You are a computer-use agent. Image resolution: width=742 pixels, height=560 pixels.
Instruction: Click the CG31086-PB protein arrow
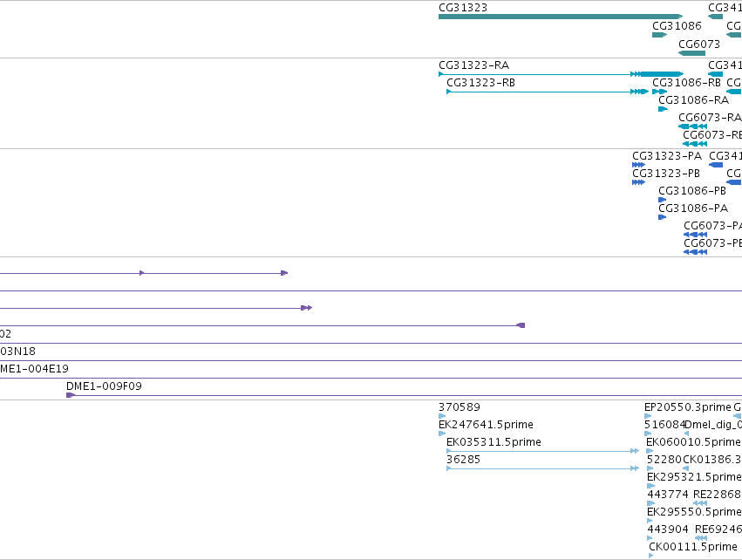coord(662,200)
